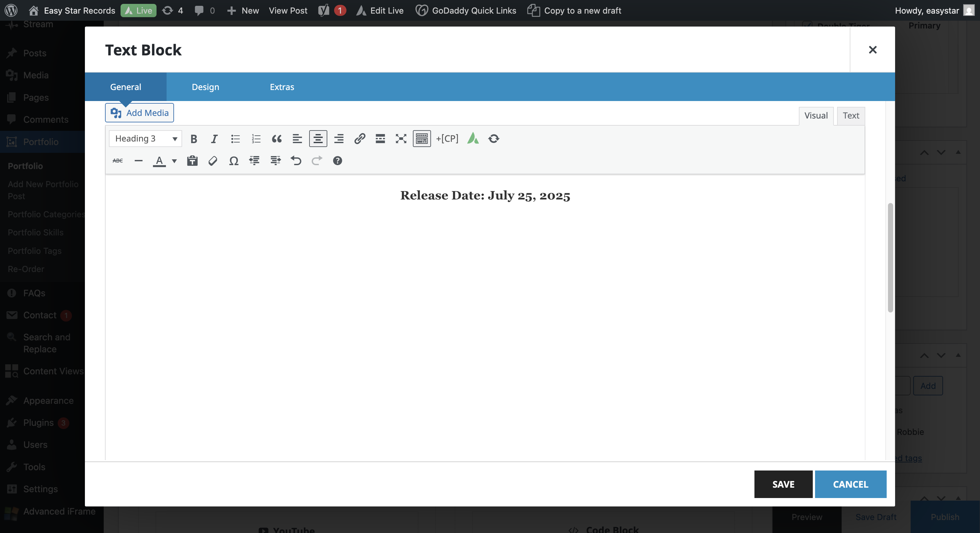This screenshot has width=980, height=533.
Task: Toggle the toolbar kitchen sink button
Action: coord(422,139)
